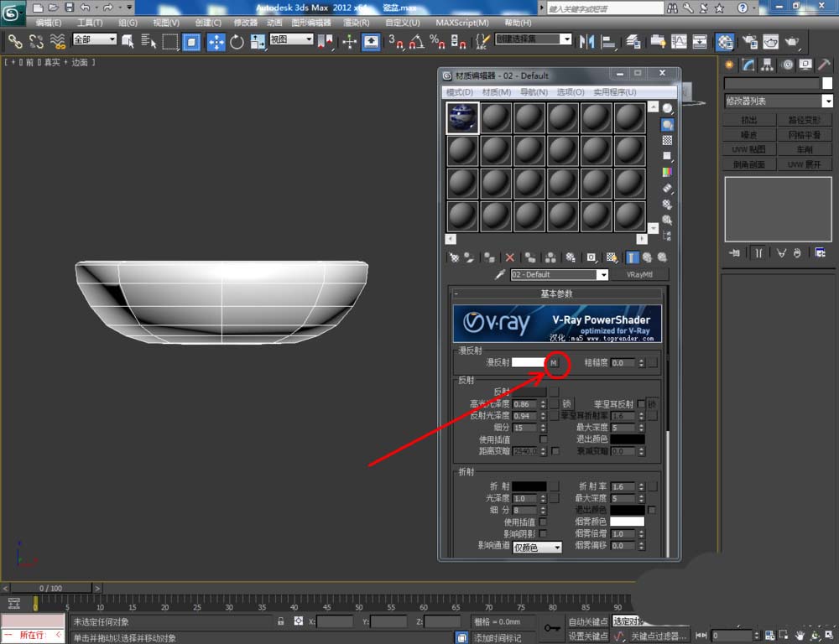Toggle selection lock icon in status bar
The width and height of the screenshot is (839, 644).
280,621
